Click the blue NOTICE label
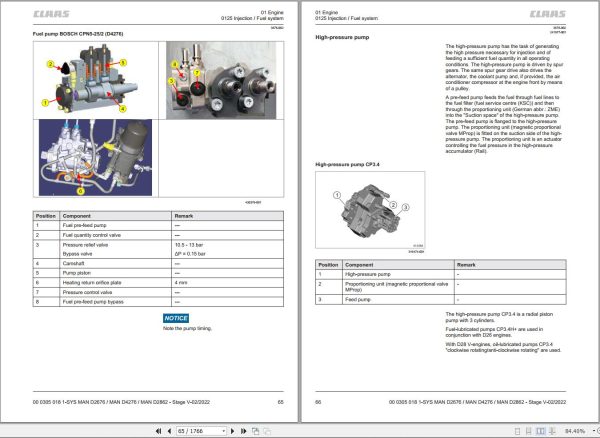Viewport: 600px width, 438px height. tap(176, 318)
